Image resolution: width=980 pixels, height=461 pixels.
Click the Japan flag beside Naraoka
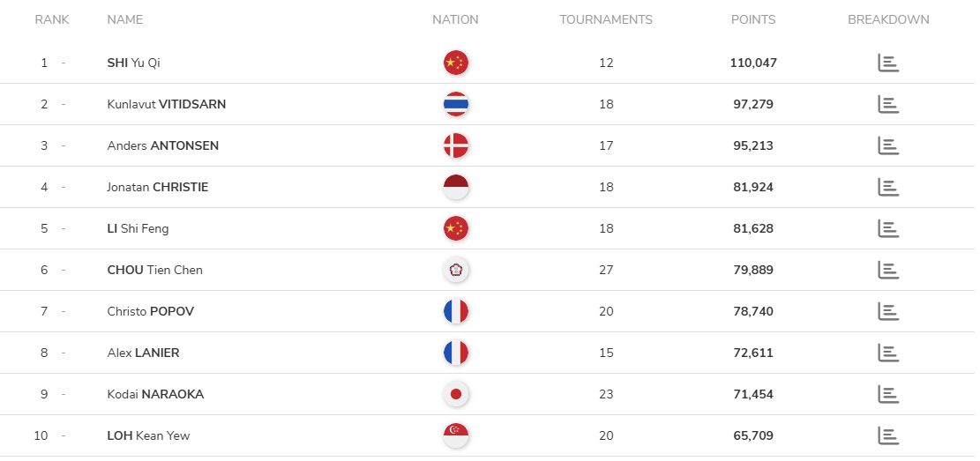(455, 394)
